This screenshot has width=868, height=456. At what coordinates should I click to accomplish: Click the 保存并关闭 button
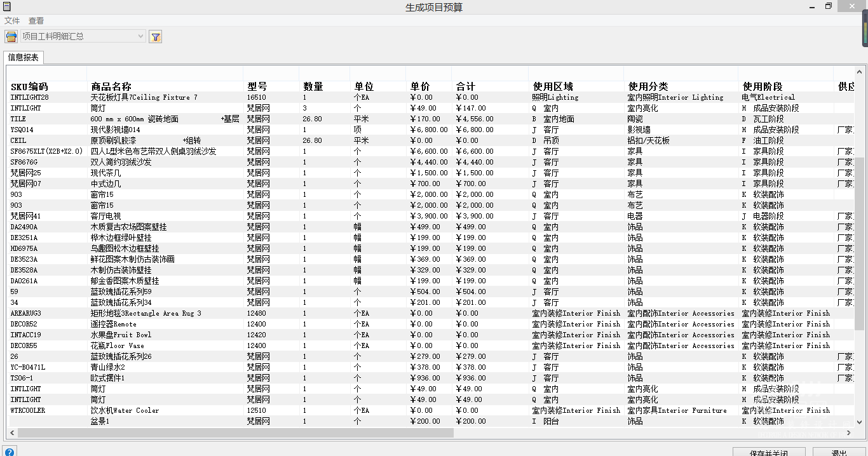pyautogui.click(x=769, y=453)
